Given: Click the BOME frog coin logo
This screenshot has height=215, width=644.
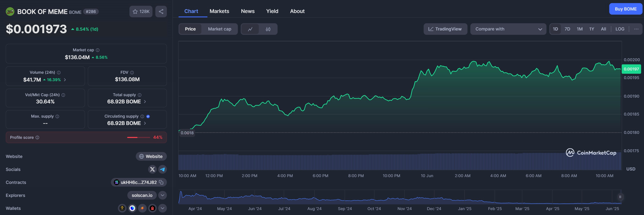Looking at the screenshot, I should [10, 12].
